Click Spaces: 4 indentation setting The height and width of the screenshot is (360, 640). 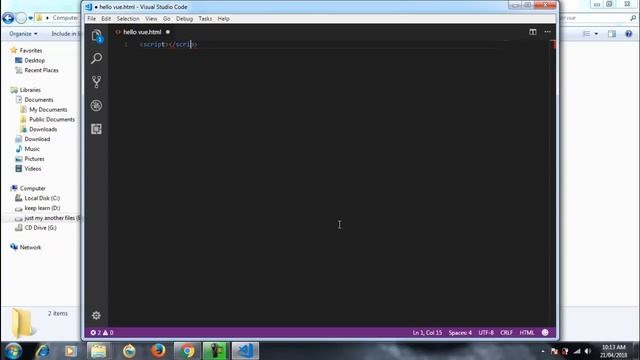tap(460, 333)
